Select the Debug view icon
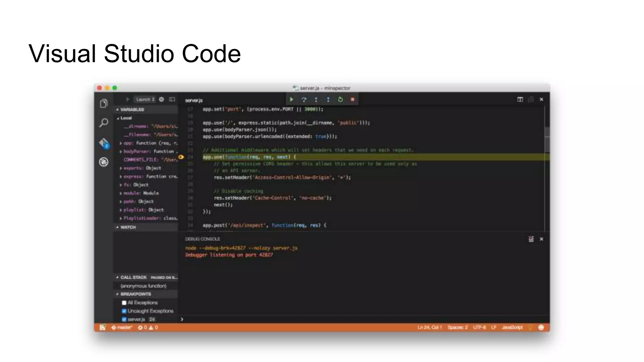644x362 pixels. click(x=104, y=162)
